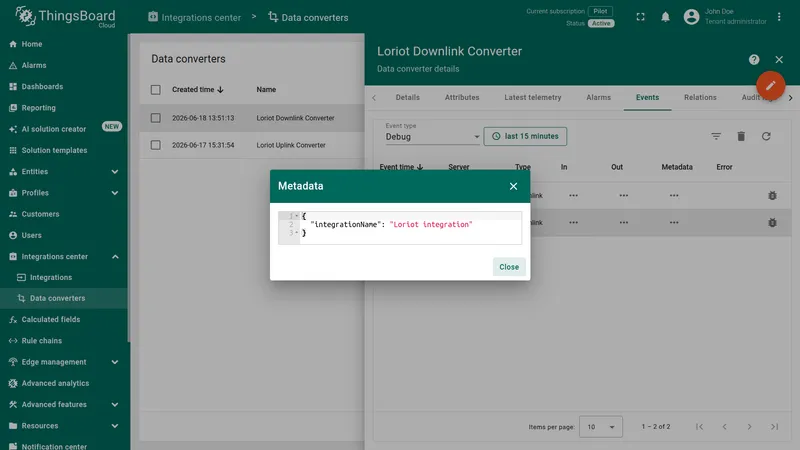
Task: Switch to the Relations tab
Action: [700, 97]
